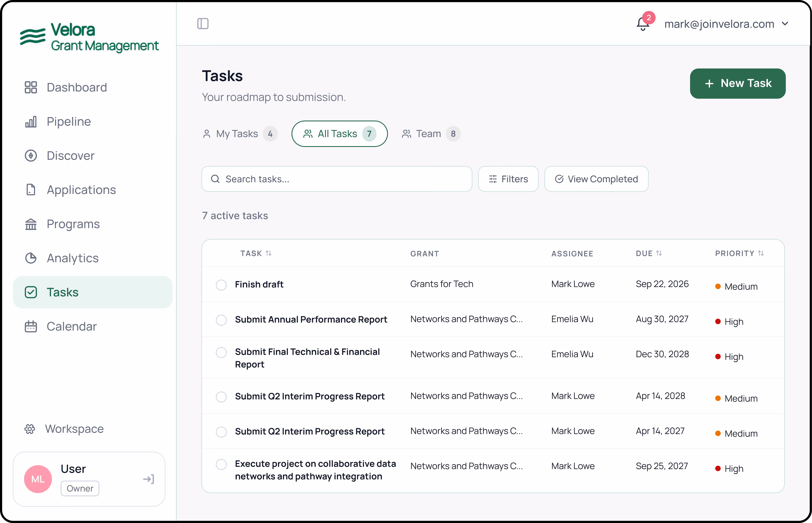The height and width of the screenshot is (523, 812).
Task: Toggle the sidebar collapse icon
Action: point(203,24)
